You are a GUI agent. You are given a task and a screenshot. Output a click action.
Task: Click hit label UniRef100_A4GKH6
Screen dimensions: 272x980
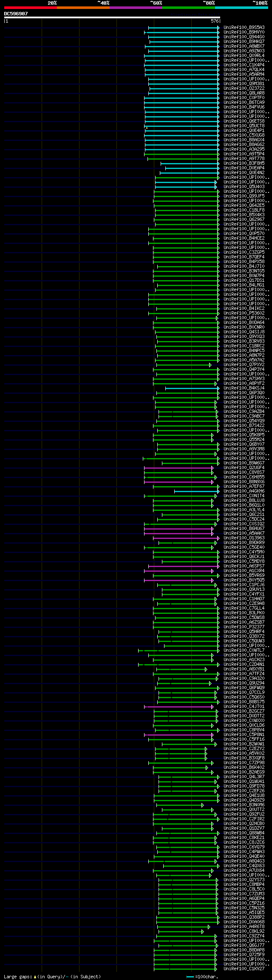point(244,491)
